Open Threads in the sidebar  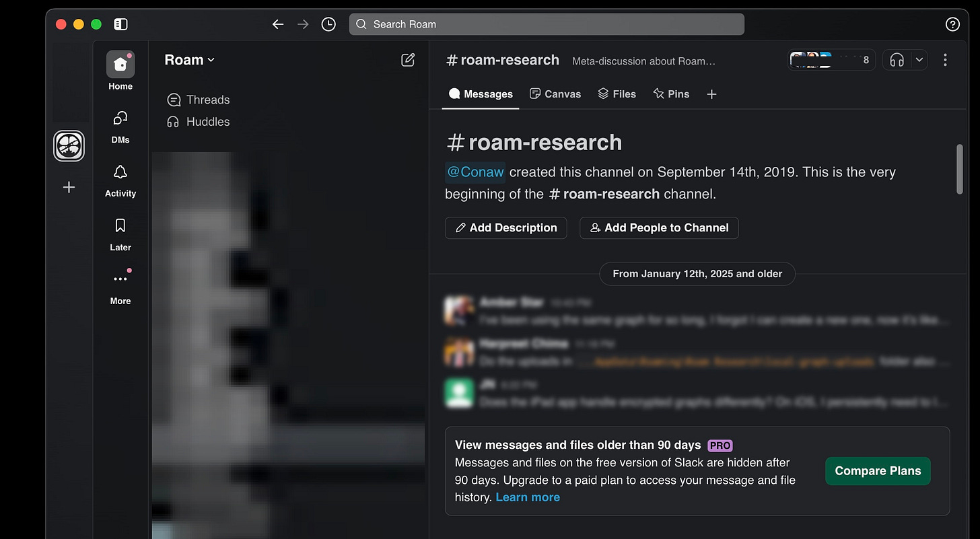coord(199,100)
